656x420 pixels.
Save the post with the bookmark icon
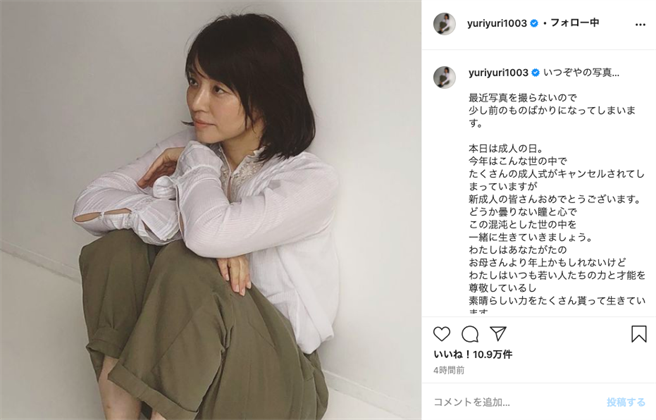(639, 334)
